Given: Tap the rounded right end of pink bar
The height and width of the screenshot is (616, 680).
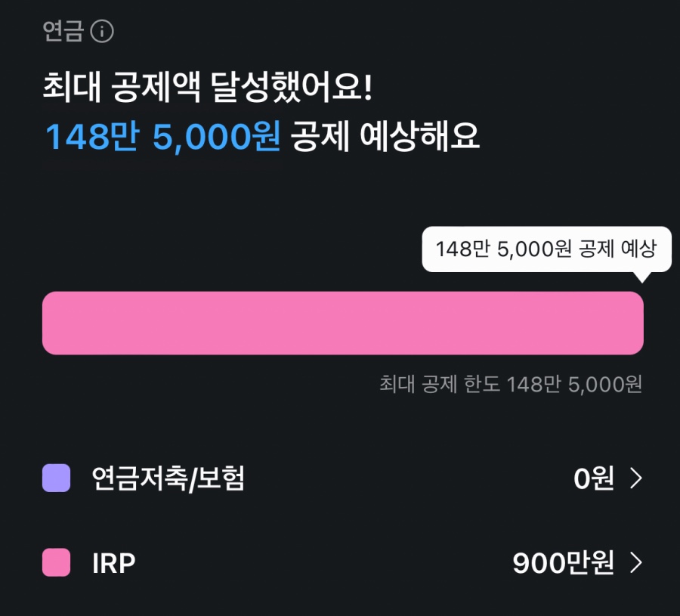Looking at the screenshot, I should pos(633,323).
